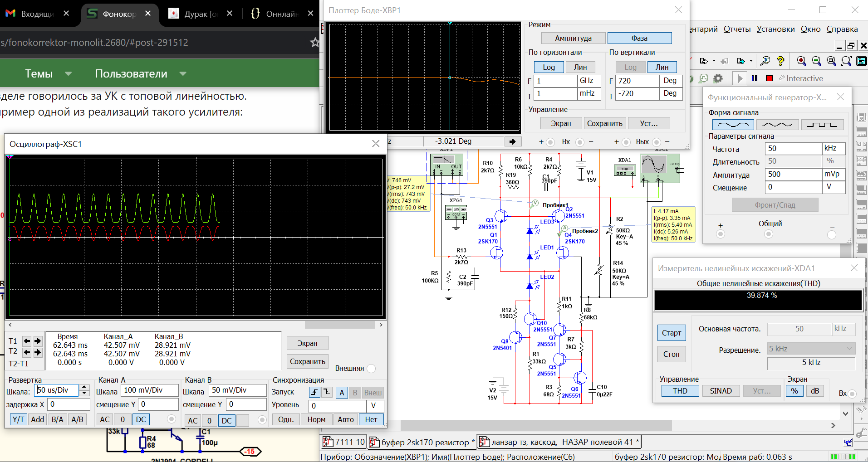Toggle Канал A terminal radio
This screenshot has height=462, width=868.
(x=172, y=419)
